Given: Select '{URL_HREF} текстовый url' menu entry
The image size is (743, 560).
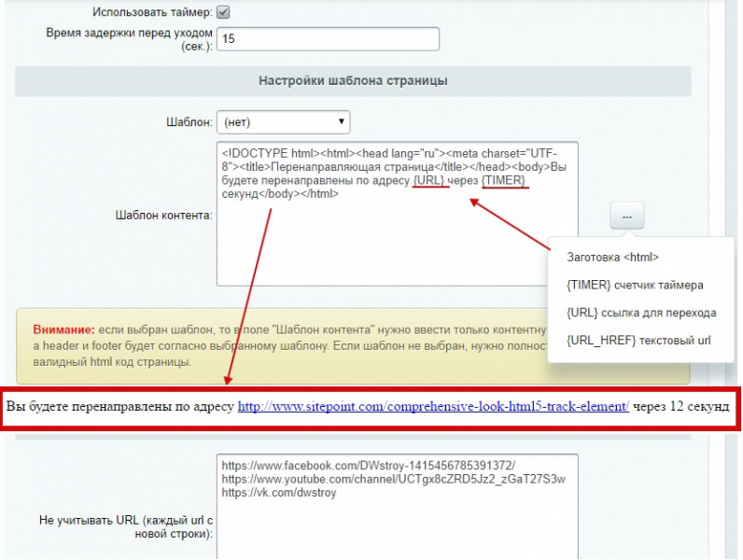Looking at the screenshot, I should [638, 341].
